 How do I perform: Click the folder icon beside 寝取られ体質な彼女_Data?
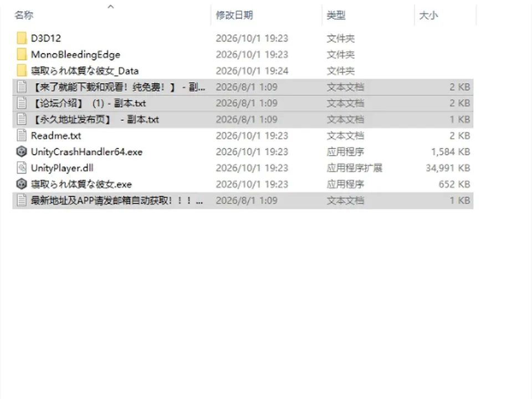tap(22, 70)
